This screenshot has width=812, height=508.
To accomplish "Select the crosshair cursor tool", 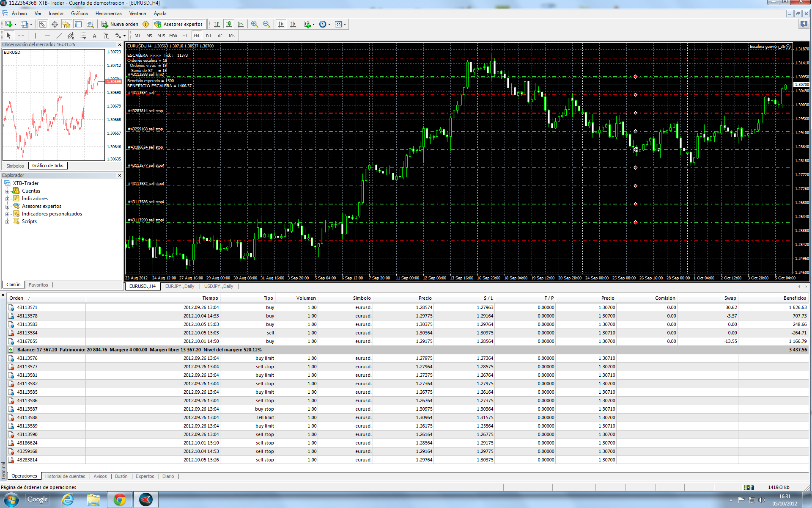I will tap(21, 36).
